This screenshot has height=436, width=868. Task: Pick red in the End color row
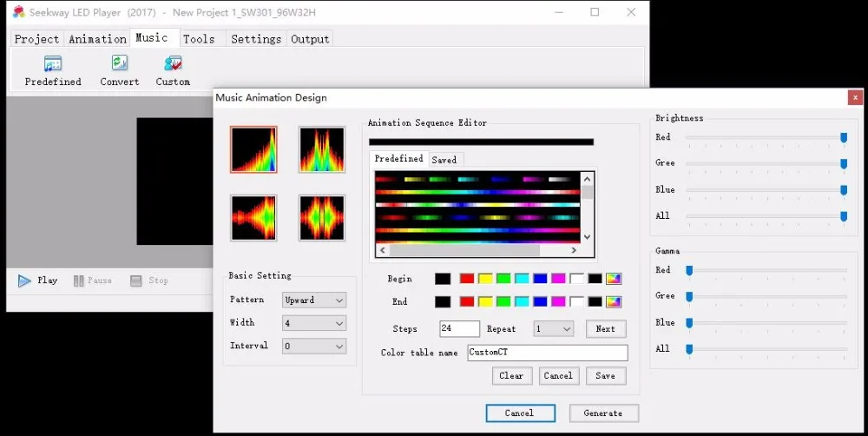[x=467, y=302]
